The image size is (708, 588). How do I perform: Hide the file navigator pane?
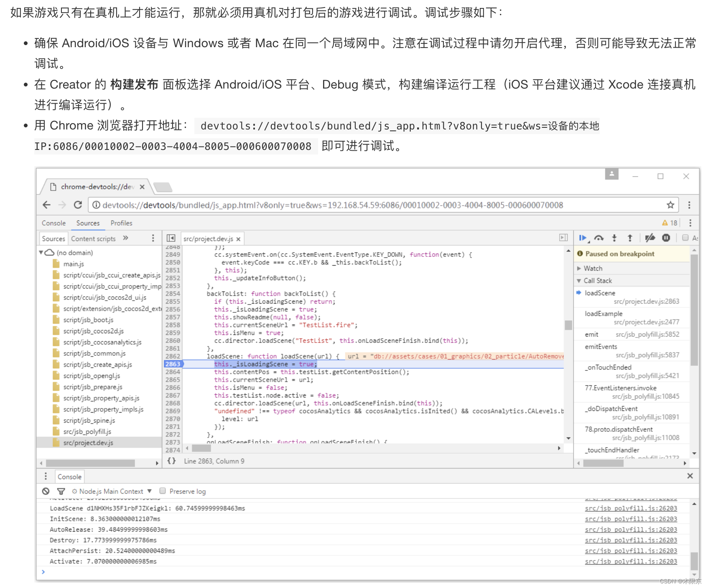(171, 238)
